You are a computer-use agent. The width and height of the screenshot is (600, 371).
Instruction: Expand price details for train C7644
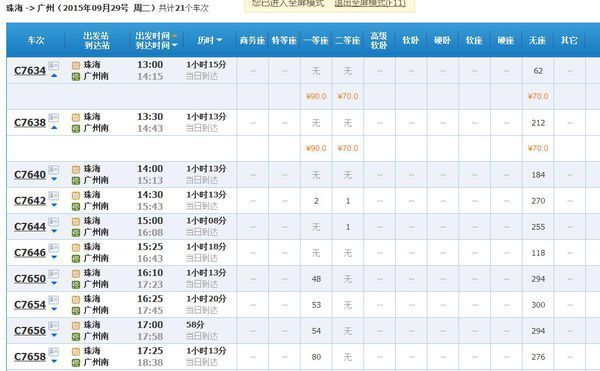[x=54, y=231]
